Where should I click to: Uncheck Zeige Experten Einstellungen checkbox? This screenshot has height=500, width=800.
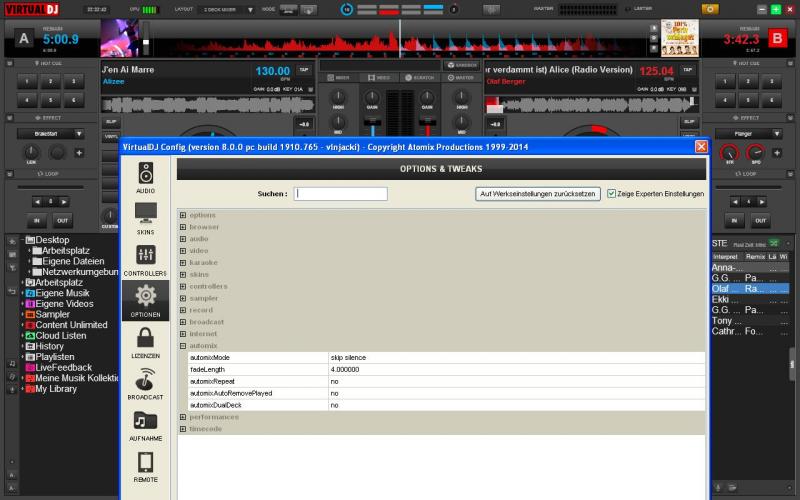point(611,194)
